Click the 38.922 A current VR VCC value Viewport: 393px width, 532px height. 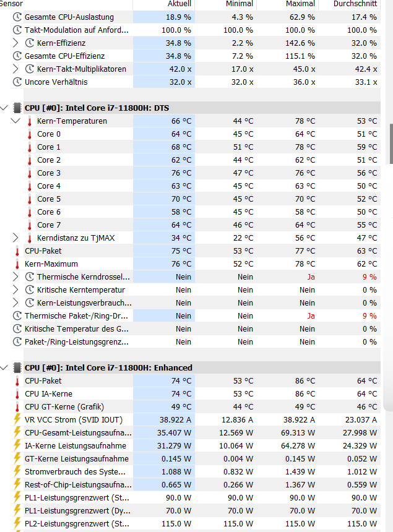176,419
